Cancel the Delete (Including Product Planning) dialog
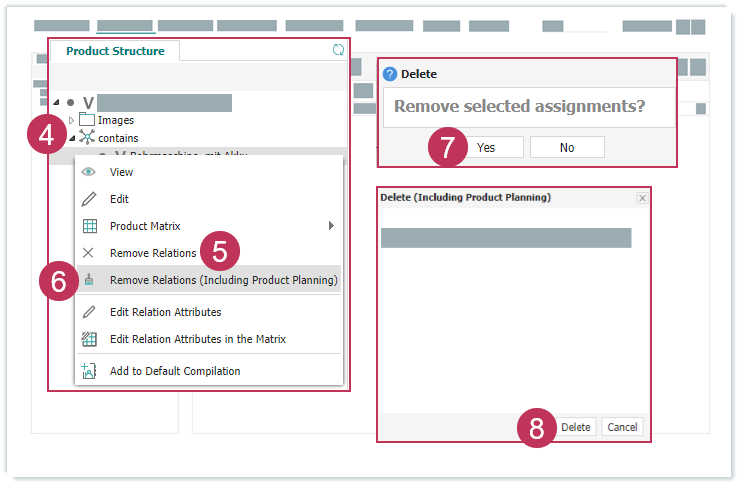 coord(622,427)
